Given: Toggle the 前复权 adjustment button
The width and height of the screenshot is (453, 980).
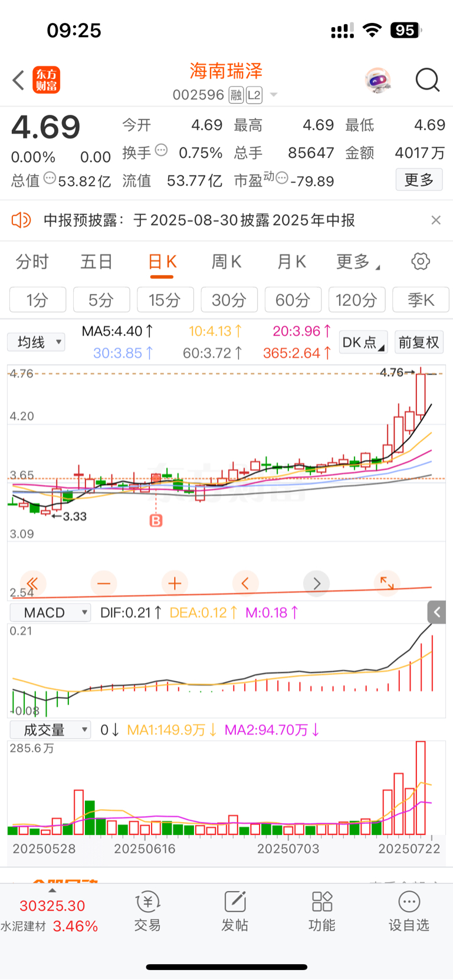Looking at the screenshot, I should 419,342.
